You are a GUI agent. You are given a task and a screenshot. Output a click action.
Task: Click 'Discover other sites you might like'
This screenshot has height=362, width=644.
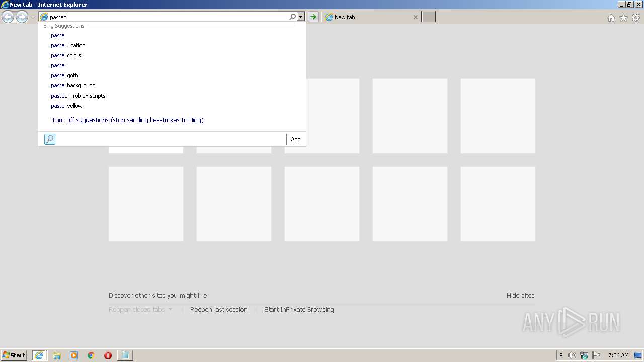(x=157, y=296)
